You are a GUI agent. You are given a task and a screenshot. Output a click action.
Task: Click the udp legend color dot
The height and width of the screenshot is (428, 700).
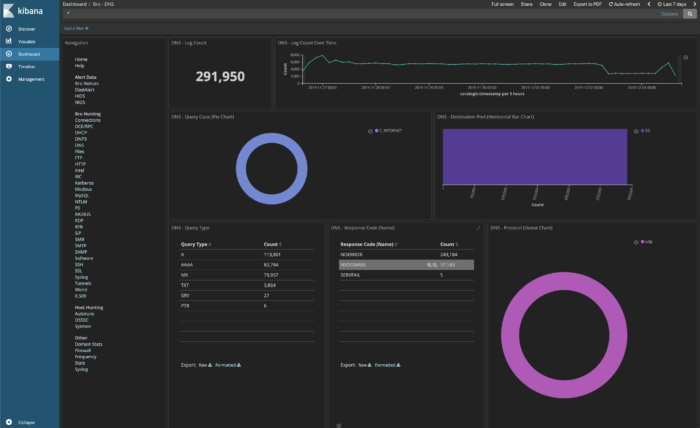[x=642, y=242]
